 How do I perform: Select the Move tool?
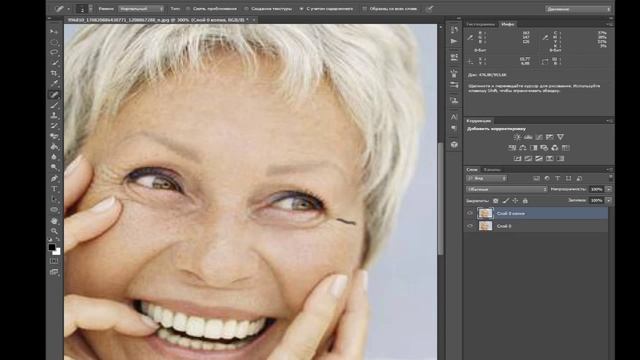54,31
